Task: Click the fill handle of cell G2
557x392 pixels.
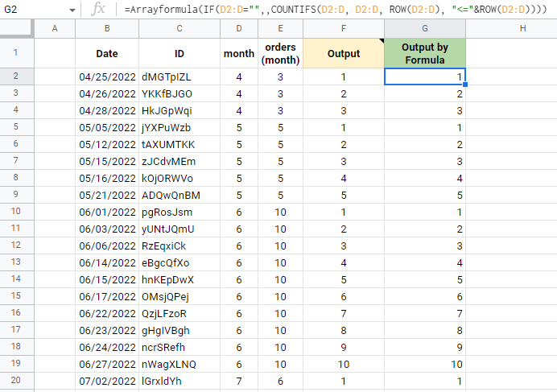Action: pyautogui.click(x=465, y=85)
